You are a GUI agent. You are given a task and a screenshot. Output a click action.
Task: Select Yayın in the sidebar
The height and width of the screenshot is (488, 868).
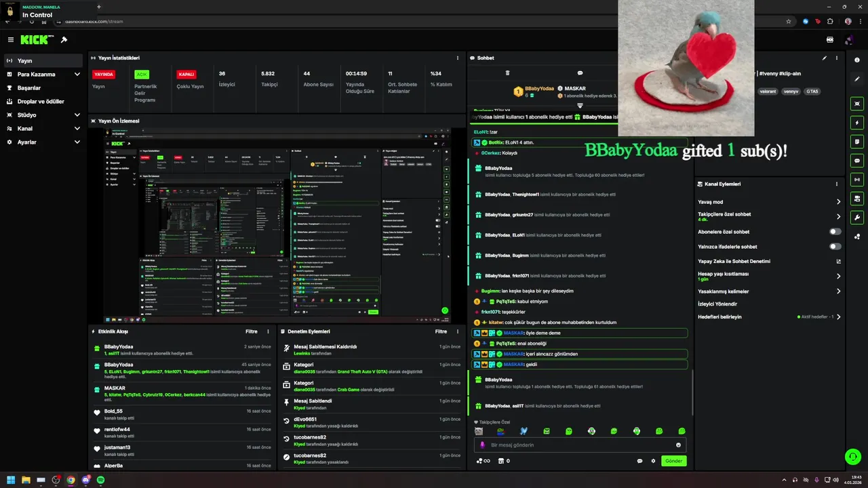click(43, 60)
